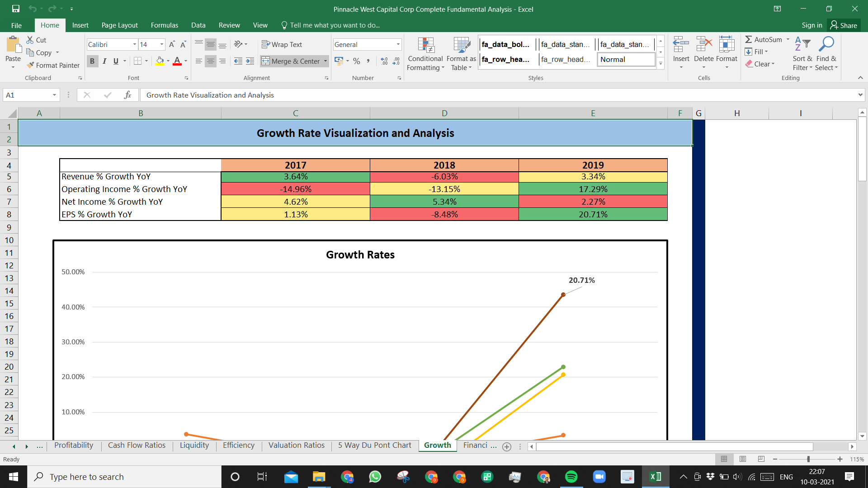Adjust the zoom slider in status bar
The width and height of the screenshot is (868, 488).
click(808, 459)
